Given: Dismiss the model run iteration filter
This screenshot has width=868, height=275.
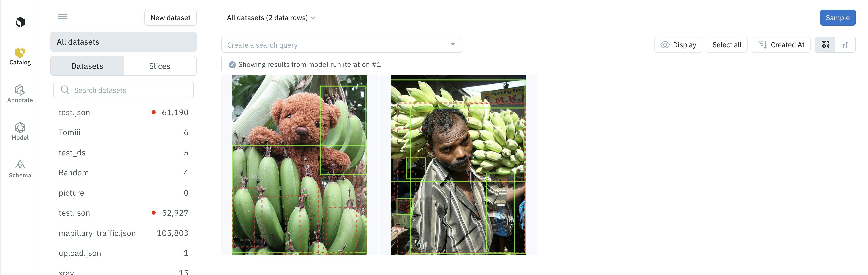Looking at the screenshot, I should pyautogui.click(x=232, y=65).
